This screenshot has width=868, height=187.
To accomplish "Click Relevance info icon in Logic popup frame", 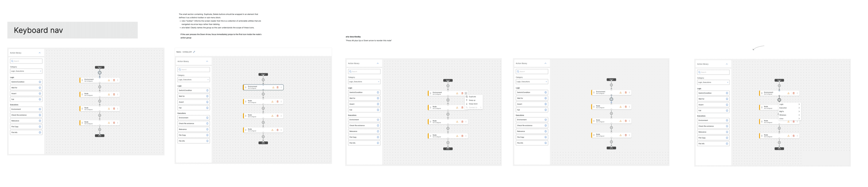I will (727, 132).
